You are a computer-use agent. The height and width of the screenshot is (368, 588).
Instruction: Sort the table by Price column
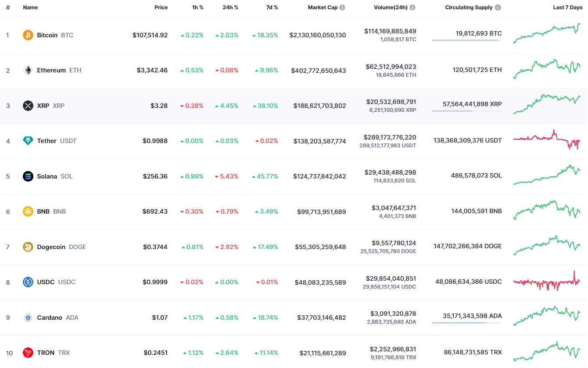[161, 7]
